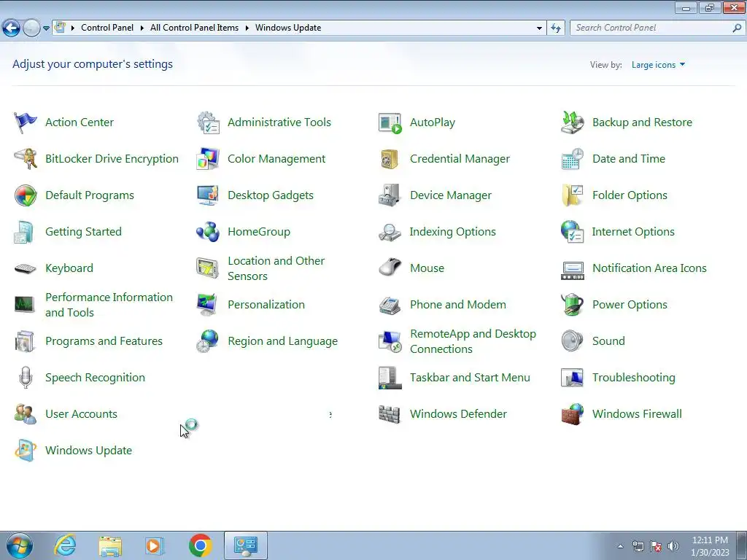
Task: Go to the Control Panel breadcrumb
Action: (x=107, y=28)
